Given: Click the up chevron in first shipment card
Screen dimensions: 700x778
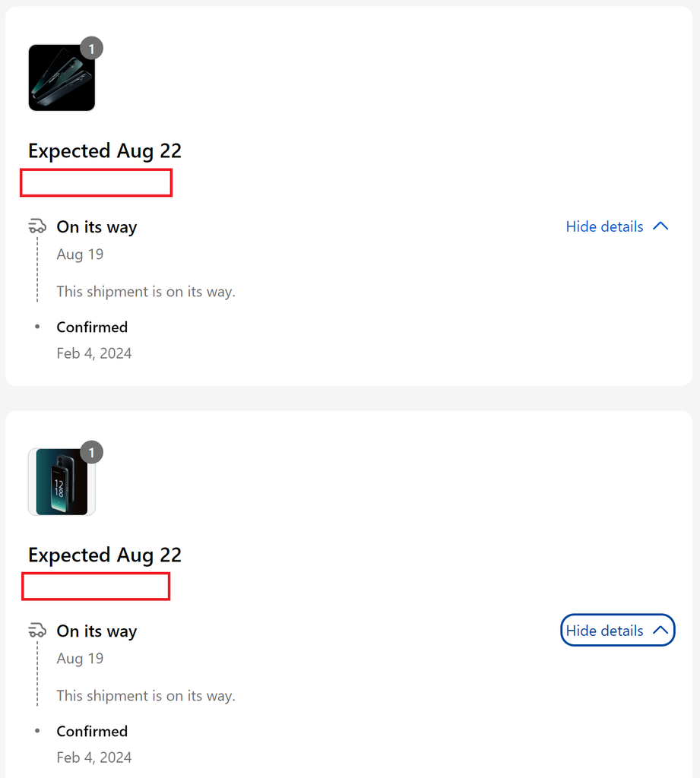Looking at the screenshot, I should click(660, 226).
